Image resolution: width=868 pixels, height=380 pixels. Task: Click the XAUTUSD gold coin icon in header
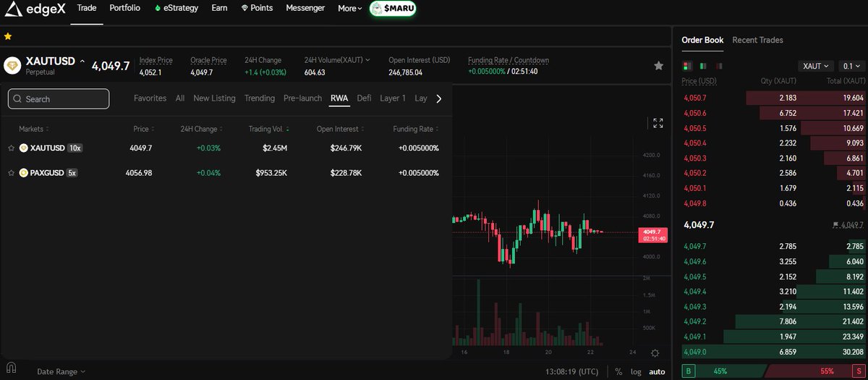[x=12, y=66]
